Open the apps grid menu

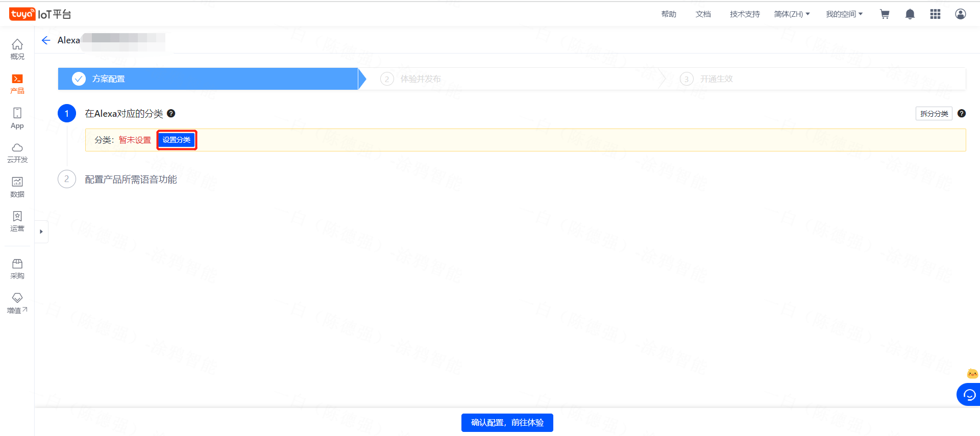935,14
